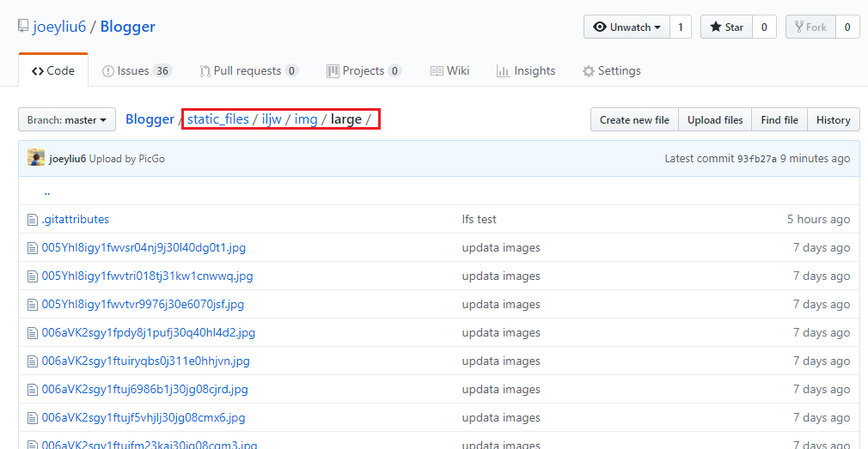Open the Insights tab
Image resolution: width=868 pixels, height=449 pixels.
526,70
